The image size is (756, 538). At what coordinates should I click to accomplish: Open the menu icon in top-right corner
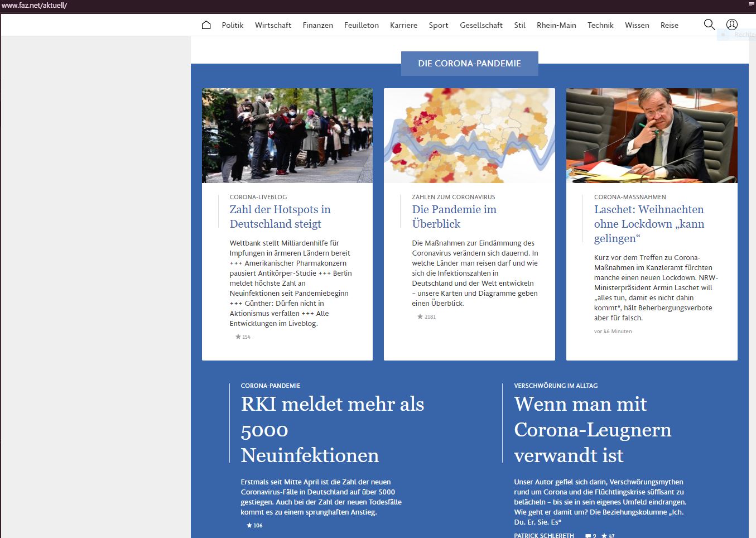751,4
